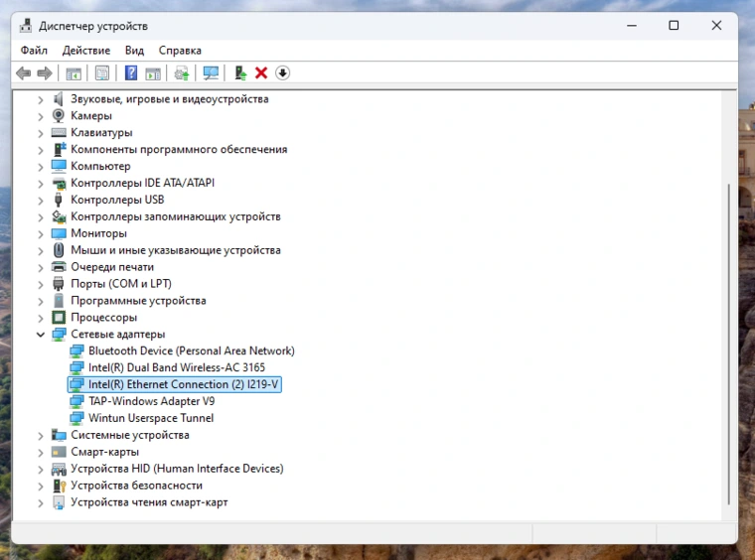Select Wintun Userspace Tunnel adapter
Viewport: 755px width, 560px height.
pos(151,418)
